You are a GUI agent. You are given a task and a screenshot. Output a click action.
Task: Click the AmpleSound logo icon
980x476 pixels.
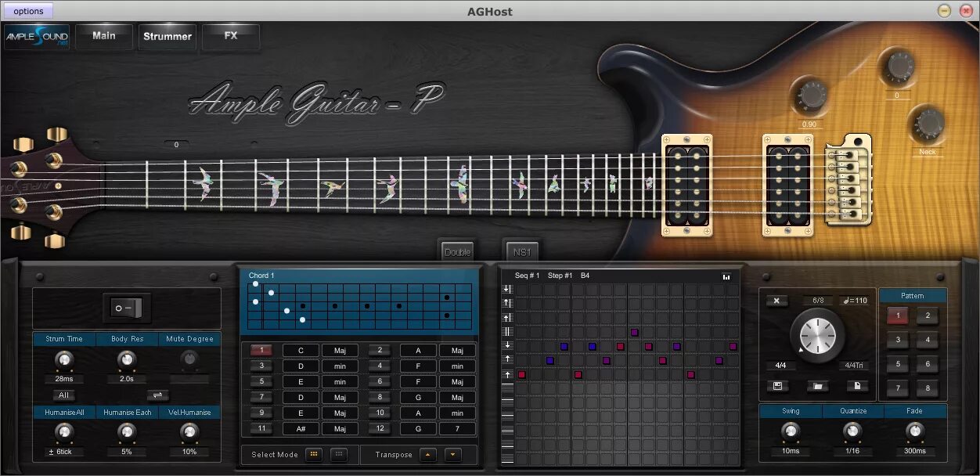point(37,37)
